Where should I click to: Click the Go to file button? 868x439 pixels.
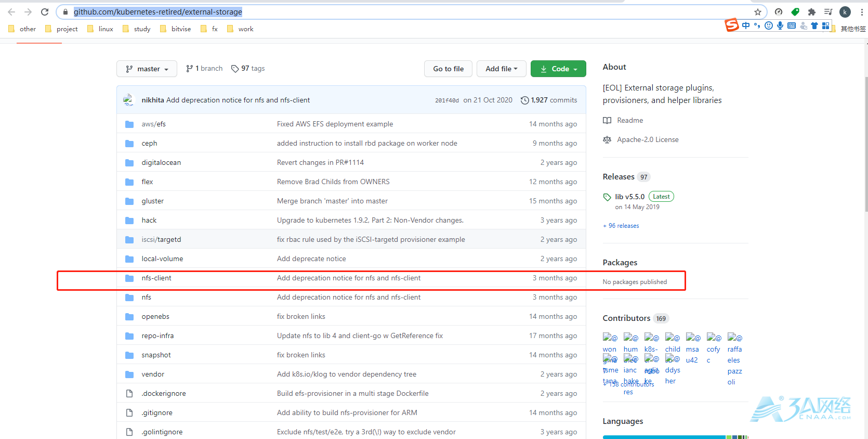(449, 69)
